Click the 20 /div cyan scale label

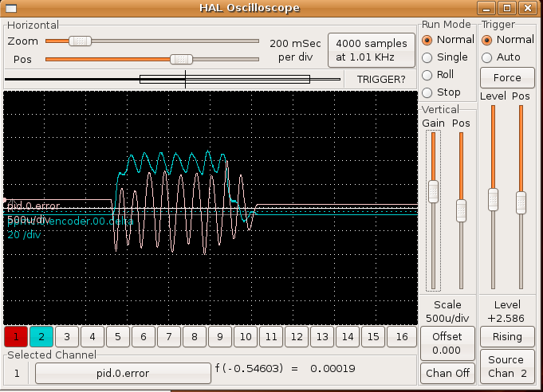point(24,235)
